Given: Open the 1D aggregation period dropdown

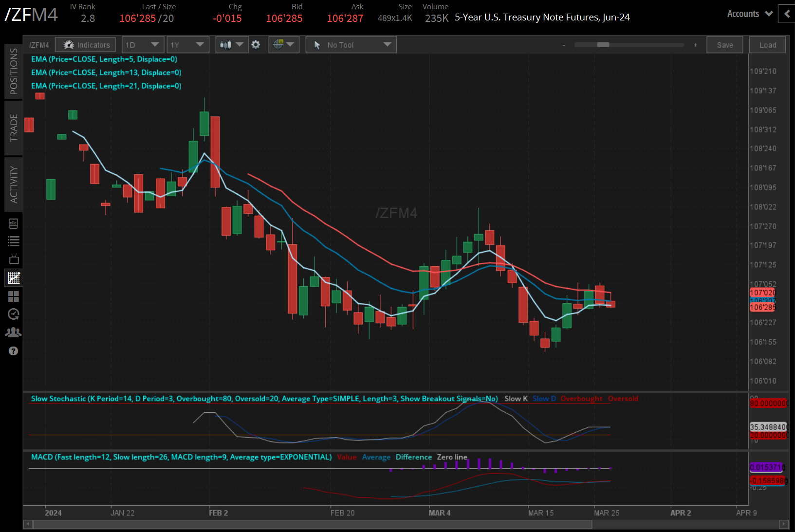Looking at the screenshot, I should point(142,45).
